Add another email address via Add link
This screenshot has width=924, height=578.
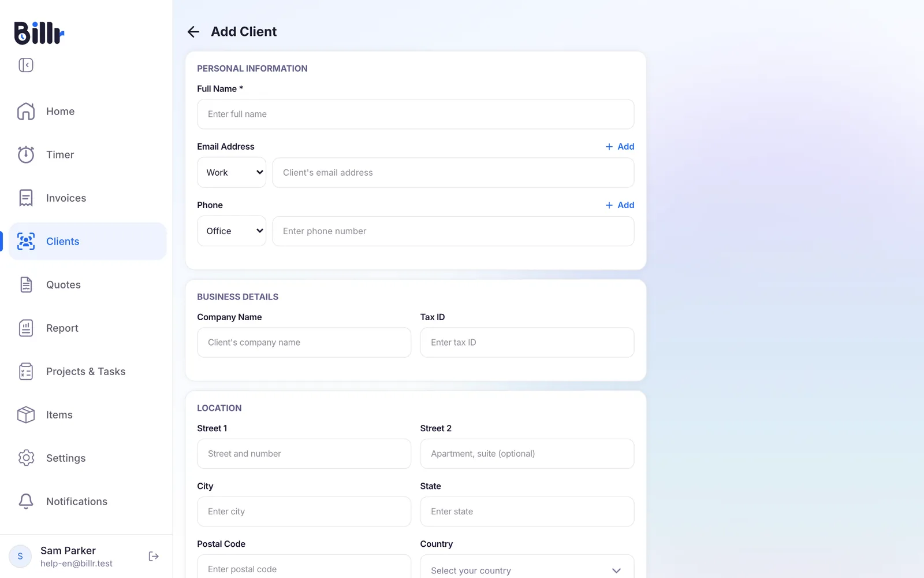pyautogui.click(x=620, y=147)
